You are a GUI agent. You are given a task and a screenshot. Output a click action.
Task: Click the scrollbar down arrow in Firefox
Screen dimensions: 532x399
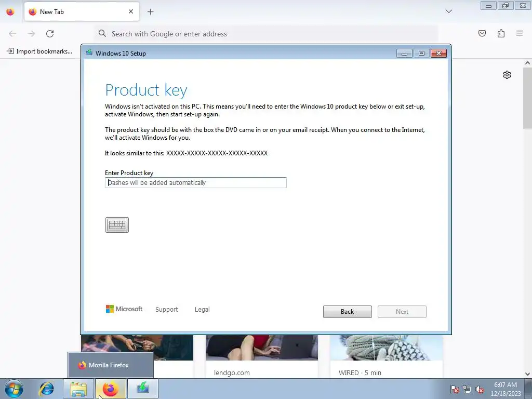click(527, 374)
